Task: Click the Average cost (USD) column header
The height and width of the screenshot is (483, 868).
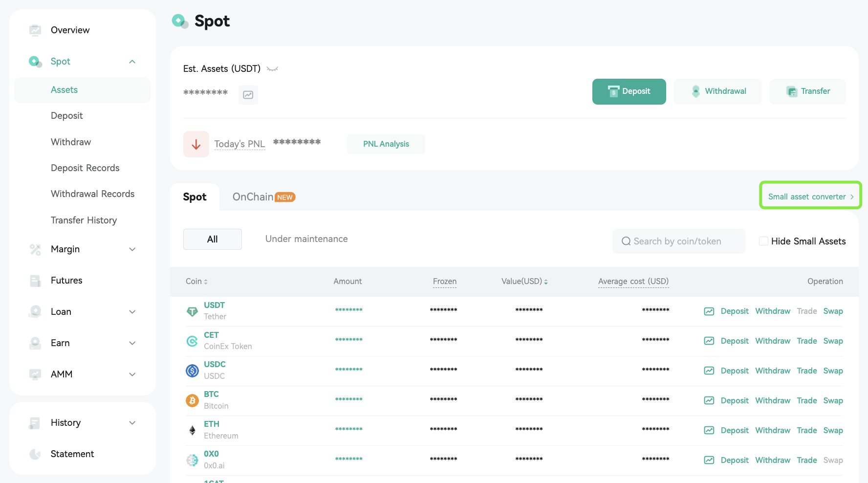Action: coord(633,282)
